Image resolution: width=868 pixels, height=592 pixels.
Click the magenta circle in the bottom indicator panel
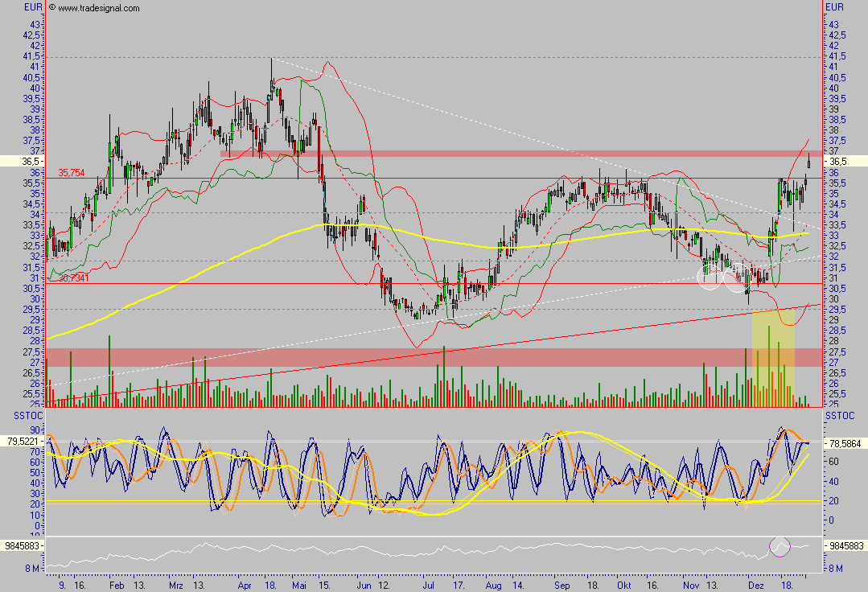pos(780,546)
